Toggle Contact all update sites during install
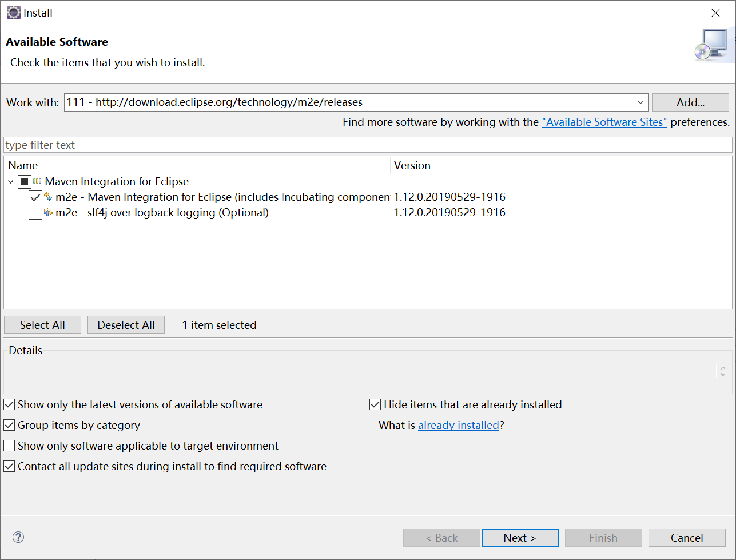The width and height of the screenshot is (736, 560). coord(9,466)
